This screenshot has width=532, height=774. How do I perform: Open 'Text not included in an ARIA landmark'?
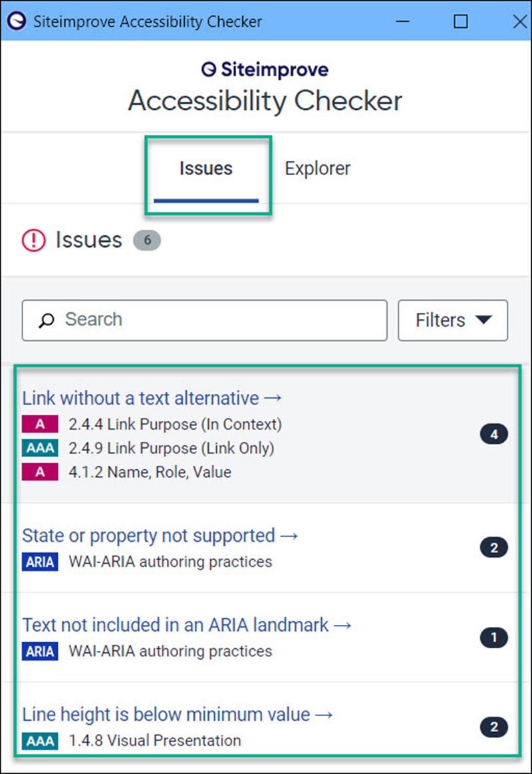click(187, 625)
